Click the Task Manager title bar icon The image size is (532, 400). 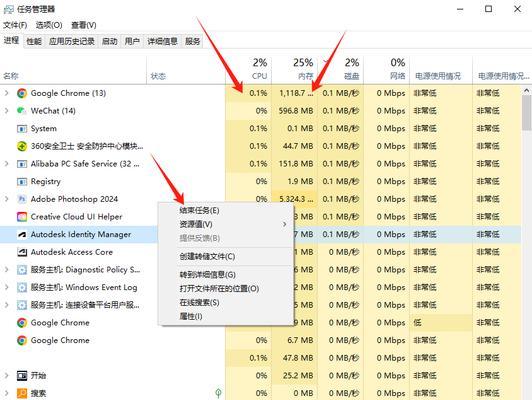pyautogui.click(x=8, y=9)
